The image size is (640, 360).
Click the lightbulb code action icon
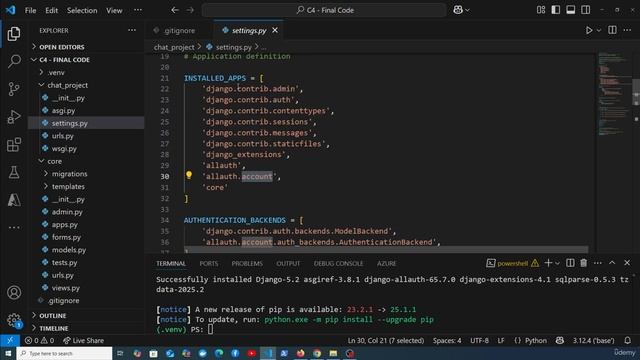189,175
